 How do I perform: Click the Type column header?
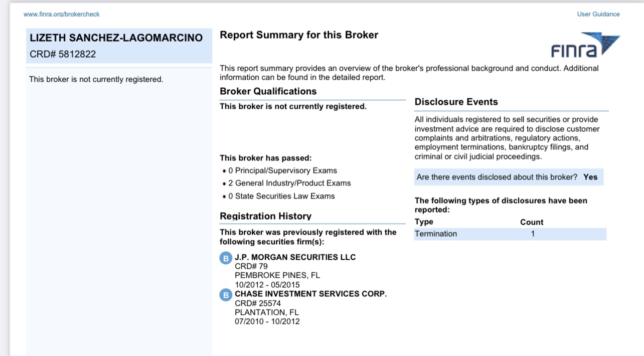click(424, 222)
